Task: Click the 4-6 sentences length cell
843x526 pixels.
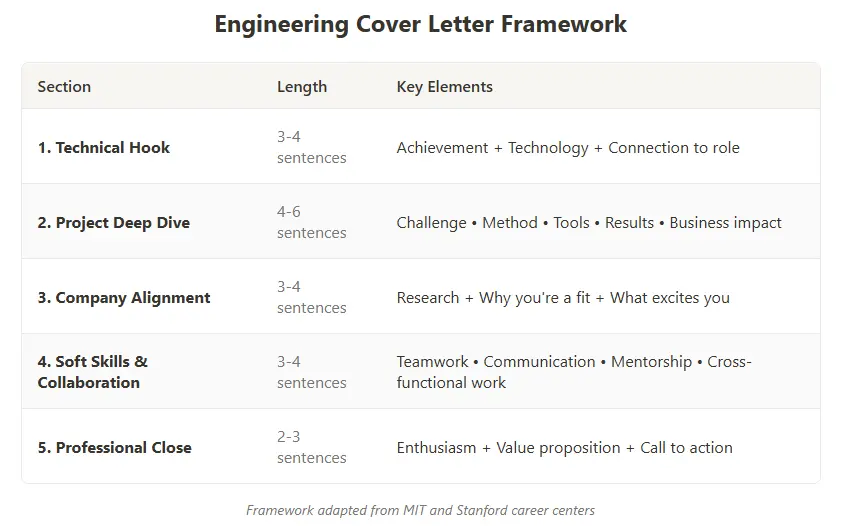Action: click(x=311, y=222)
